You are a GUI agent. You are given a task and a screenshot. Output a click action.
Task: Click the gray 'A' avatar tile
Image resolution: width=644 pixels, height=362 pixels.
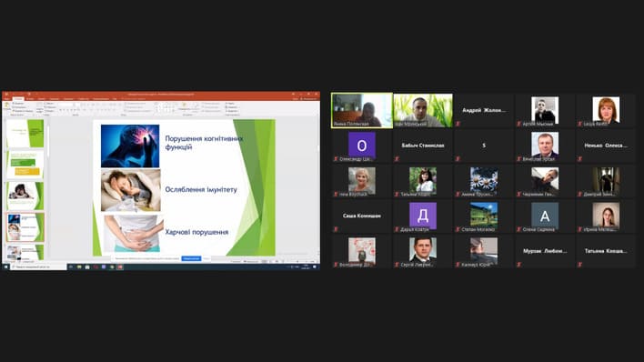545,216
